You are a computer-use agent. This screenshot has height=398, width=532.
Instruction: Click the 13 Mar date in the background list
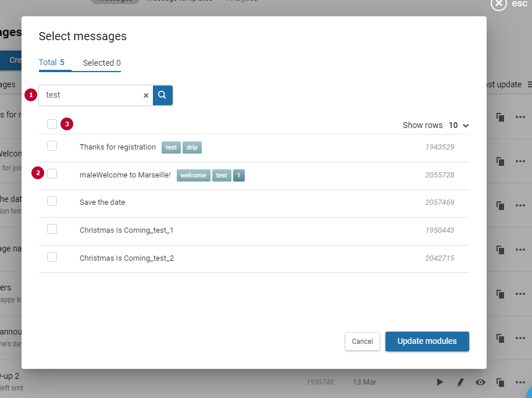pos(365,382)
